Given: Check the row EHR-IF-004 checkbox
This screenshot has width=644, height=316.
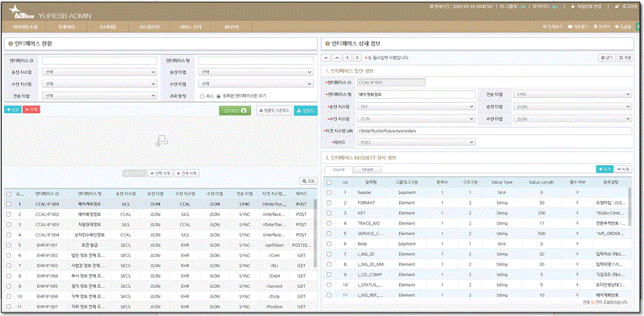Looking at the screenshot, I should point(9,276).
